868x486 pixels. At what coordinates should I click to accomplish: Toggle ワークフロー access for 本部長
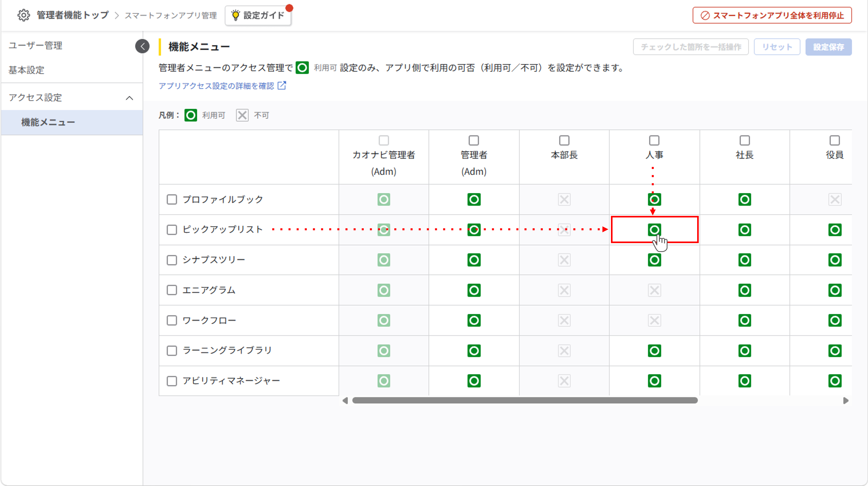point(564,320)
